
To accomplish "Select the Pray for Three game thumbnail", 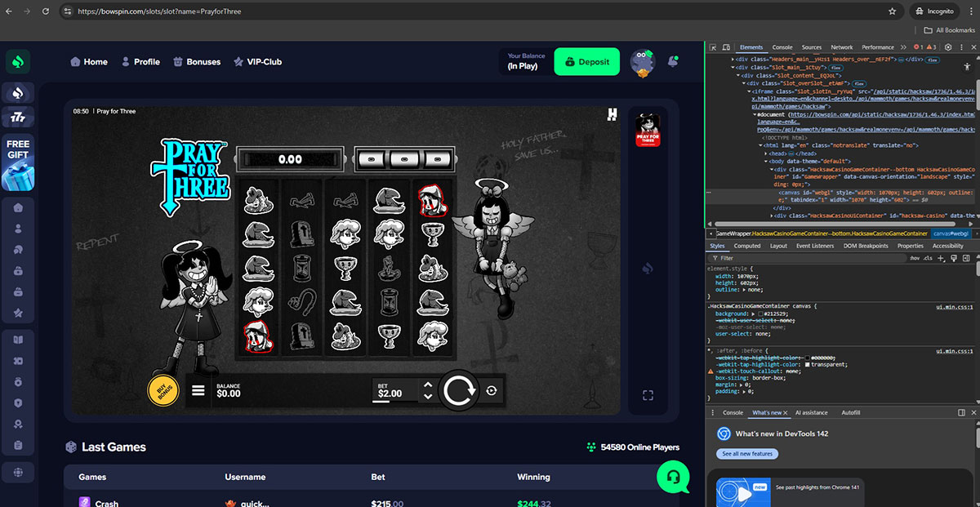I will [x=648, y=130].
